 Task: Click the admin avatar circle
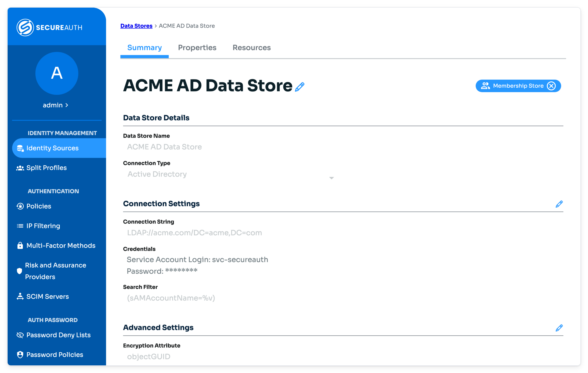tap(57, 73)
